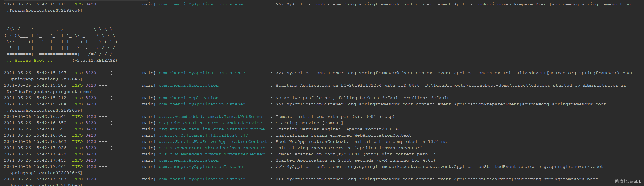644x186 pixels.
Task: Open the org.apache.catalina.core.StandardEngine logger link
Action: (211, 129)
